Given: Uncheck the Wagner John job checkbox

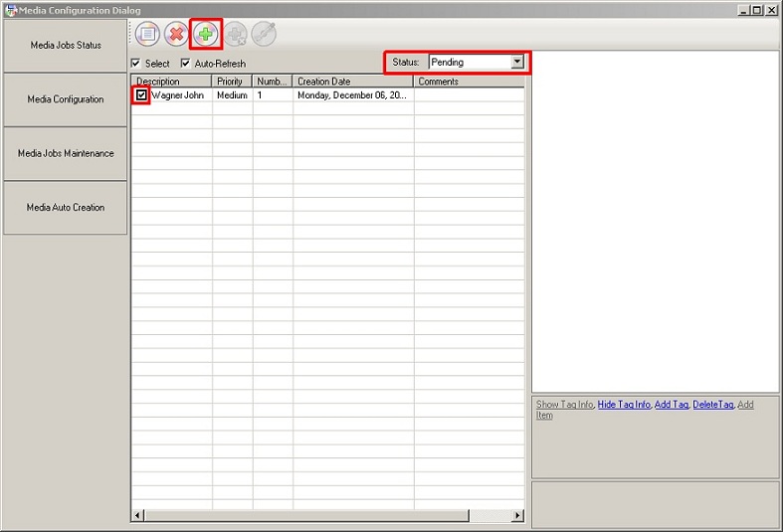Looking at the screenshot, I should 141,94.
